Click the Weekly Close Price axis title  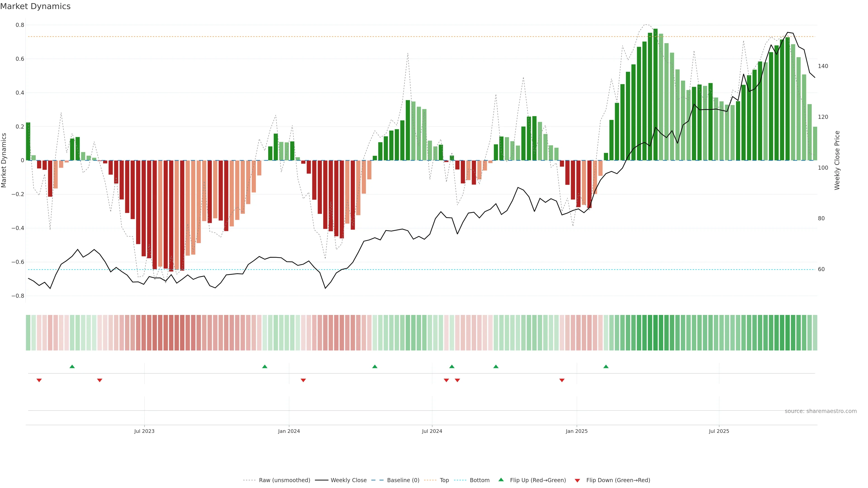pyautogui.click(x=837, y=160)
